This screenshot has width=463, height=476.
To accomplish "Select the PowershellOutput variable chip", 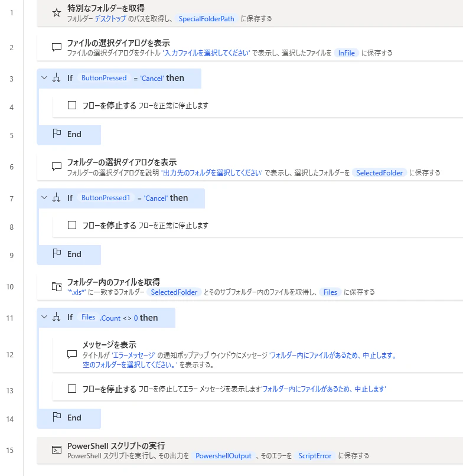I will (x=223, y=456).
